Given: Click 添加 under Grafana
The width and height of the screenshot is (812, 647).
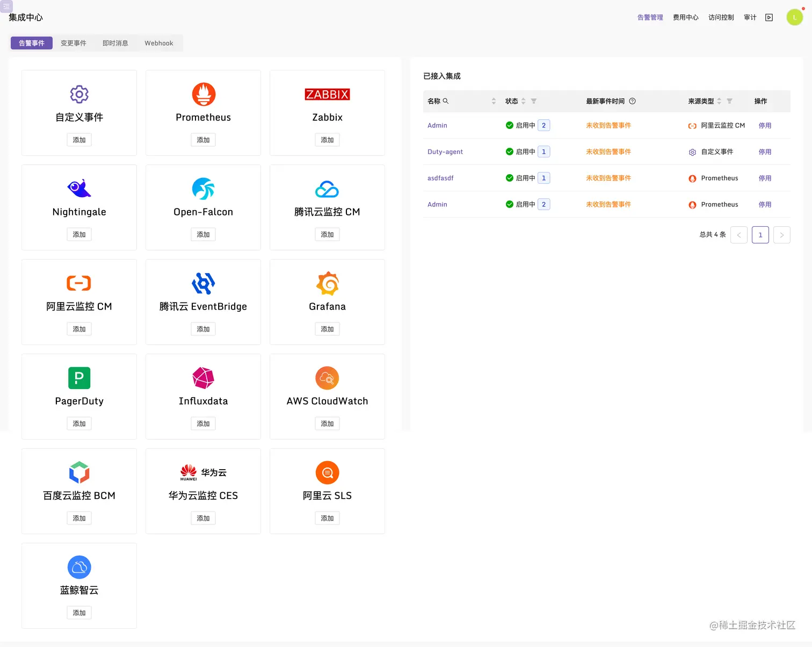Looking at the screenshot, I should click(x=327, y=329).
